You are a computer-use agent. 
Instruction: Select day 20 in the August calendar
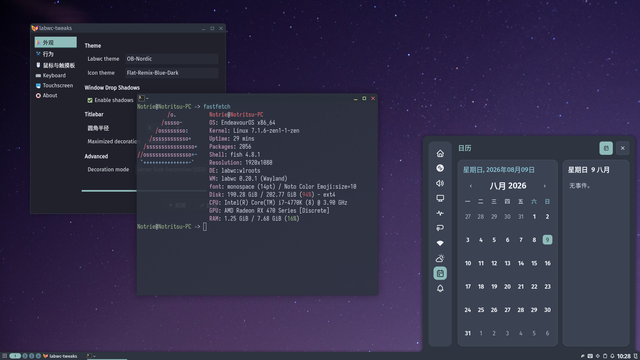pyautogui.click(x=507, y=287)
